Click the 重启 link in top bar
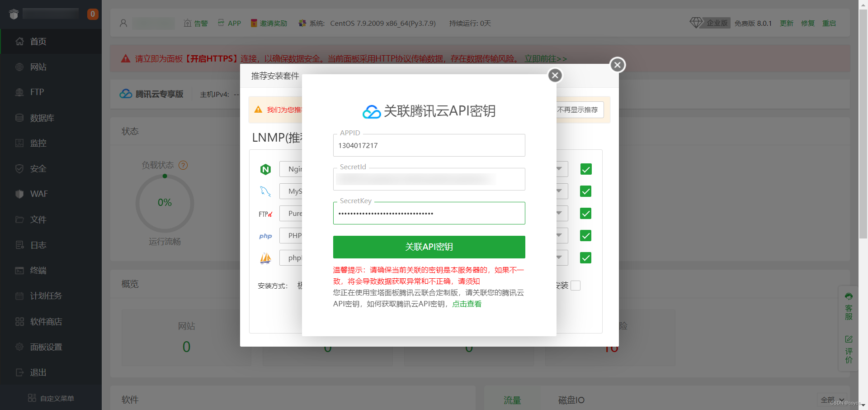 point(829,23)
